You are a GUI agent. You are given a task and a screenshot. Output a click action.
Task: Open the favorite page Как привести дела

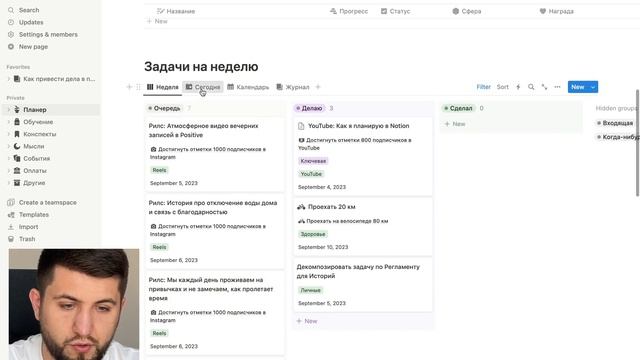(x=59, y=79)
